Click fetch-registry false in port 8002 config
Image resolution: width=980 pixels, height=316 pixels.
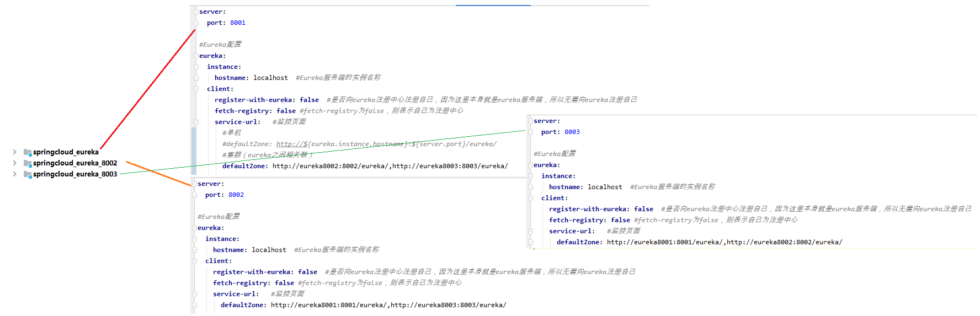[254, 283]
